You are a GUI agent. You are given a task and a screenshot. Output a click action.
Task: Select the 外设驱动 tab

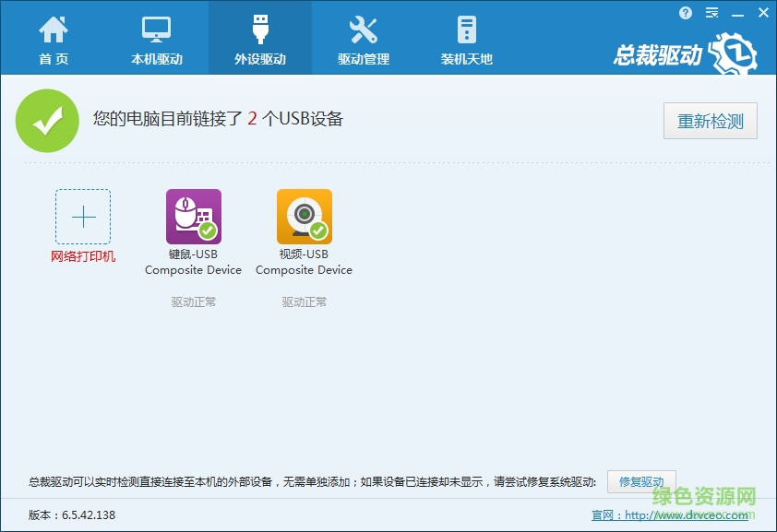click(x=260, y=38)
